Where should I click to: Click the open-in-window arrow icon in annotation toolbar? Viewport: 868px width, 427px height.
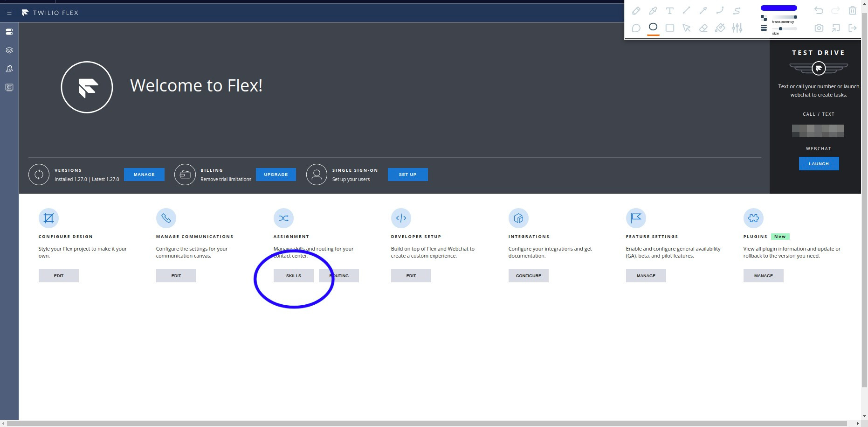pyautogui.click(x=836, y=28)
